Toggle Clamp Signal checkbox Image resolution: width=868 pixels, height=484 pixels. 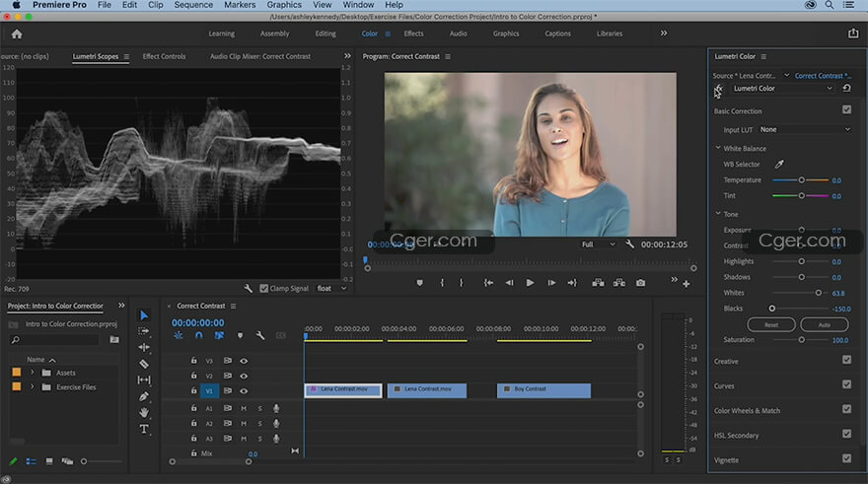click(264, 288)
